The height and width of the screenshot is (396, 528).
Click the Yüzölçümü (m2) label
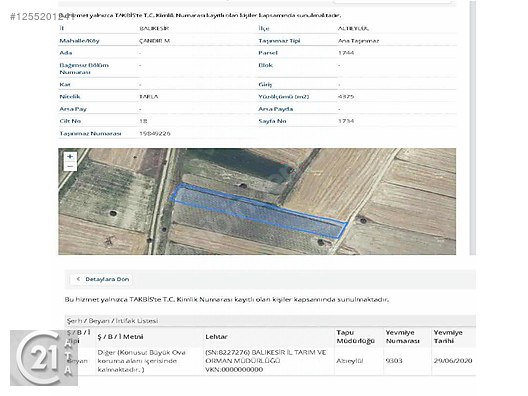(x=284, y=97)
